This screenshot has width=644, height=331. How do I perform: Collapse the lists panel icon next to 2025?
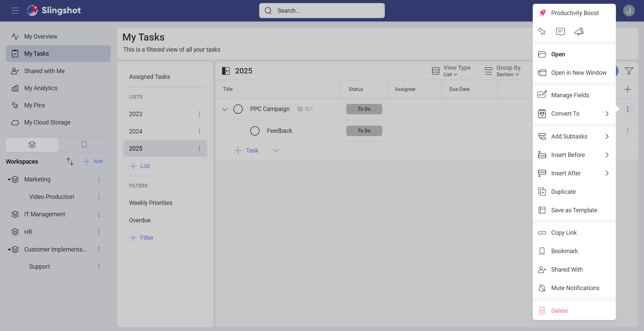pos(226,71)
